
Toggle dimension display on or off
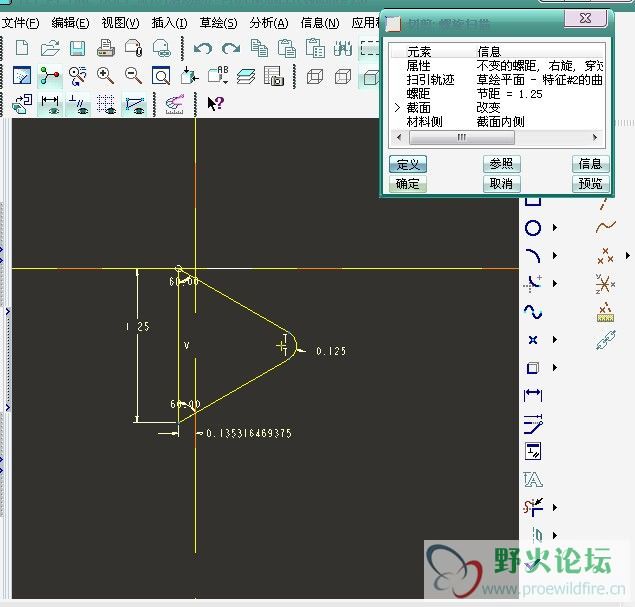point(50,104)
